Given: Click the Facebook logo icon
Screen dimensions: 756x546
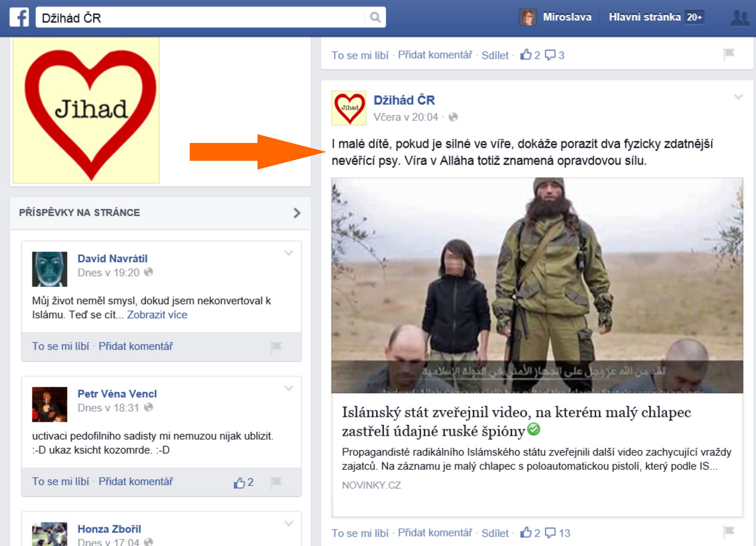Looking at the screenshot, I should [19, 18].
